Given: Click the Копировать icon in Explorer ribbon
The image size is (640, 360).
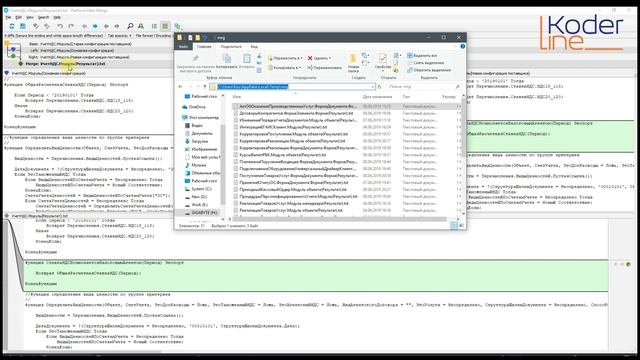Looking at the screenshot, I should click(x=227, y=59).
